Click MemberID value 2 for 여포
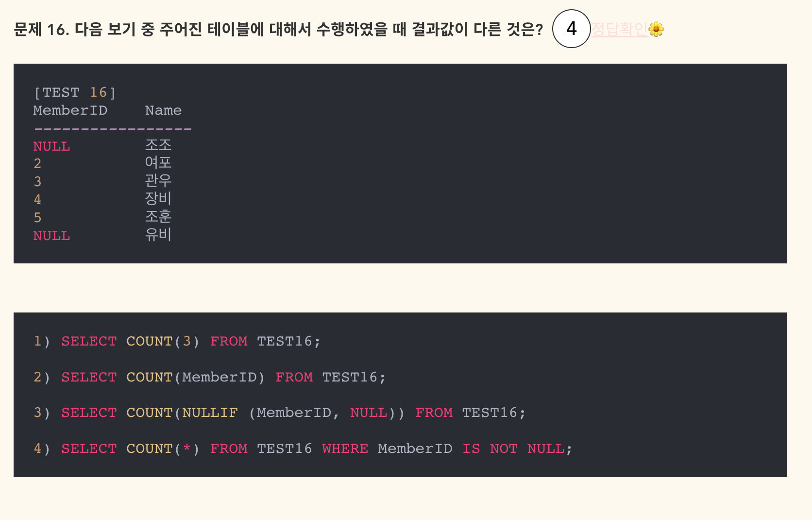Screen dimensions: 812x520 37,164
